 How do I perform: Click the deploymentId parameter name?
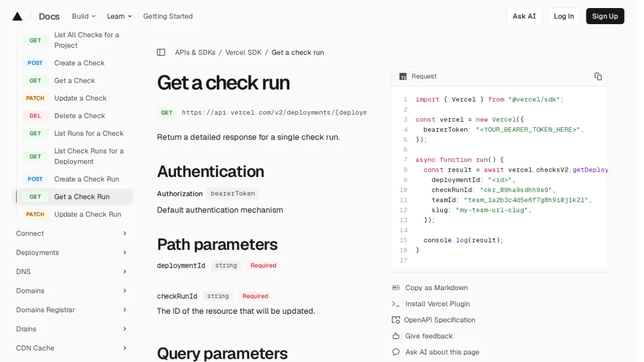pyautogui.click(x=181, y=265)
